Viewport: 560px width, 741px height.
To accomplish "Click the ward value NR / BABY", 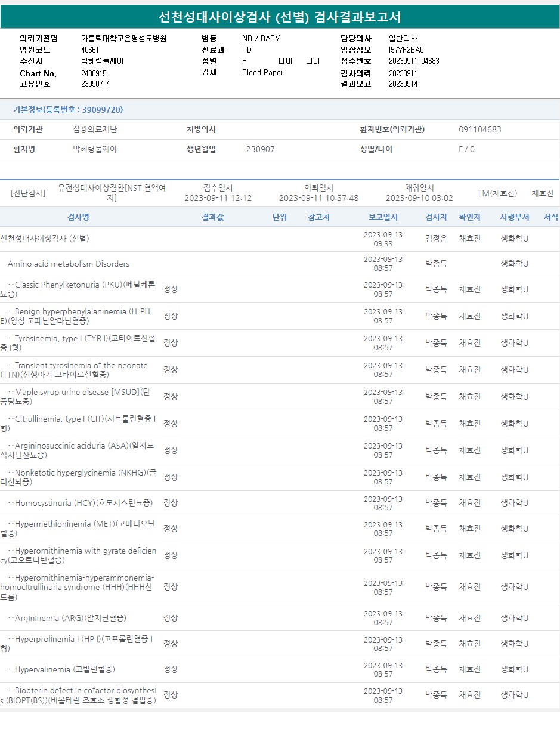I will click(261, 38).
